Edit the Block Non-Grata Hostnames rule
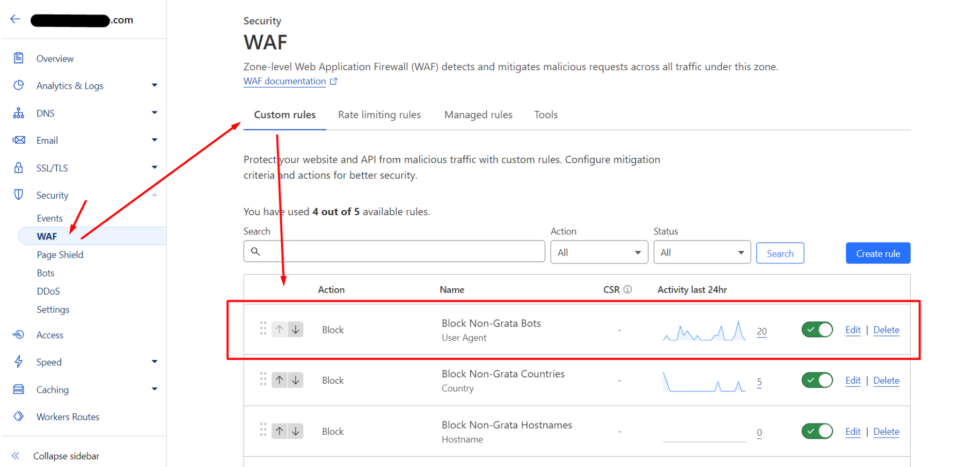 pos(853,432)
